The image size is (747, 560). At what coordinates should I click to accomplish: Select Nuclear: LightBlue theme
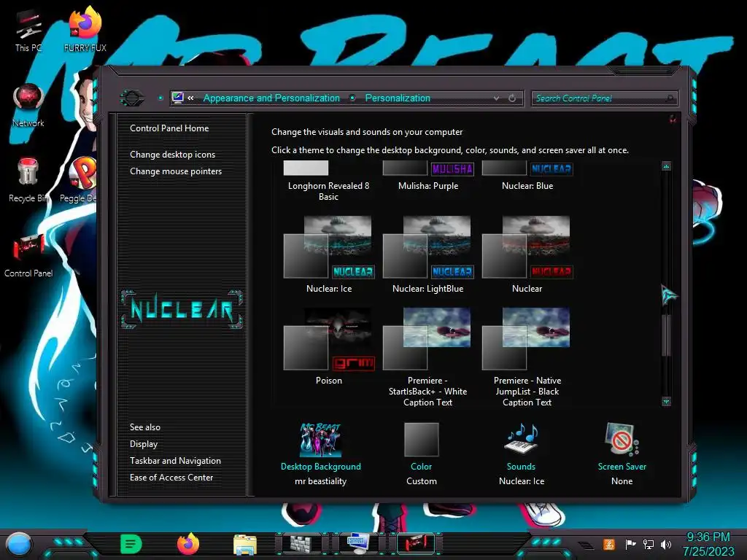(427, 254)
